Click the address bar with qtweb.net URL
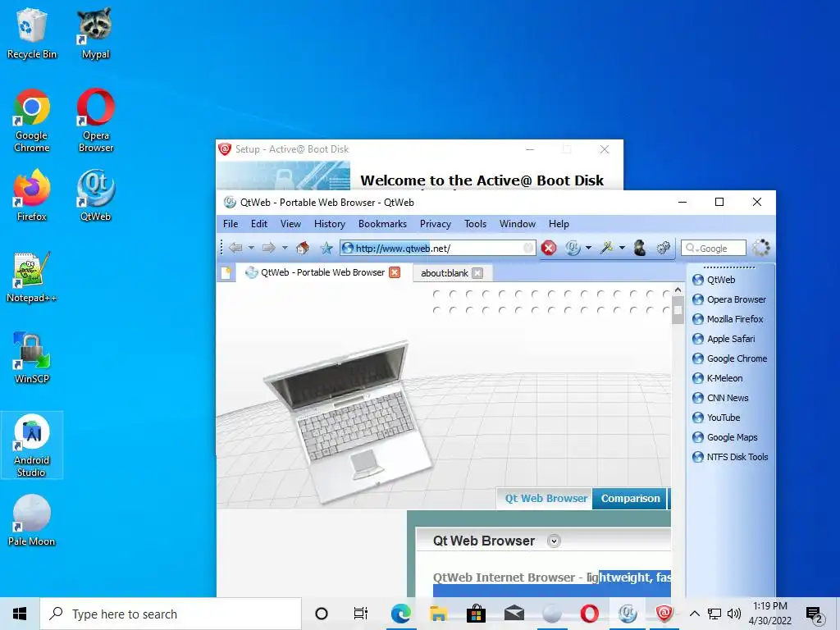This screenshot has width=840, height=630. point(437,248)
